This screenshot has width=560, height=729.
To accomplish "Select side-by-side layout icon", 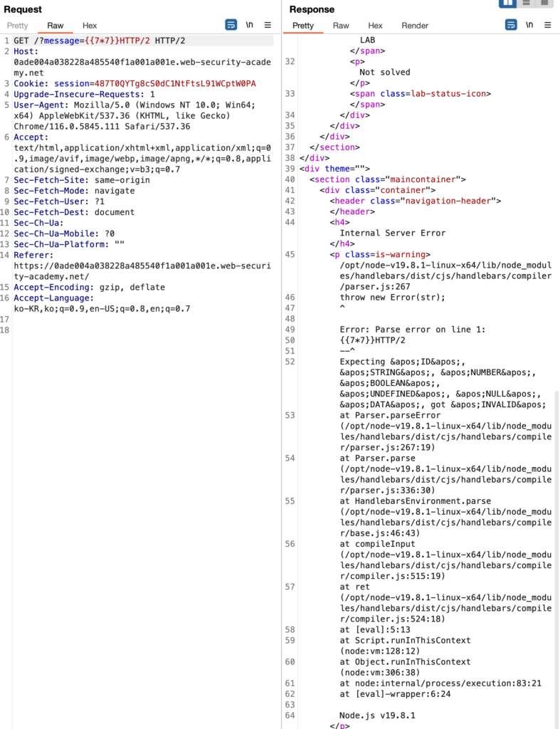I will click(507, 4).
